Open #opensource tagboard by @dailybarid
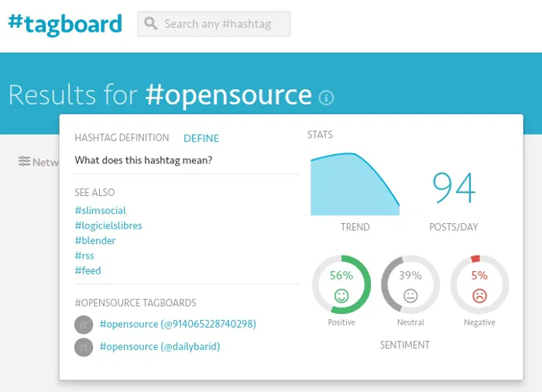 160,346
